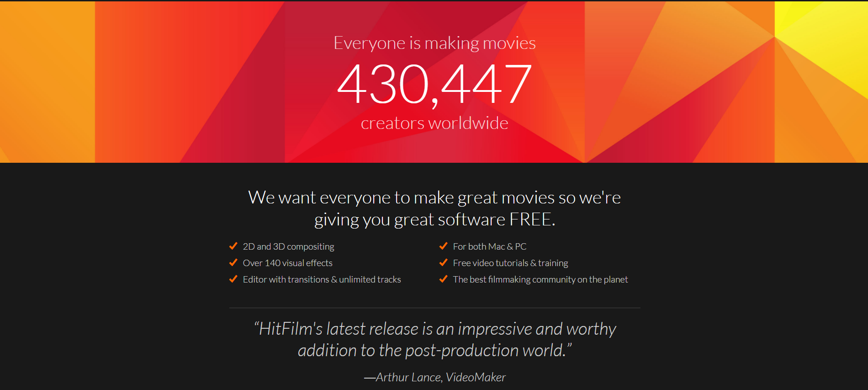Click the checkmark beside The best filmmaking community

click(x=443, y=279)
